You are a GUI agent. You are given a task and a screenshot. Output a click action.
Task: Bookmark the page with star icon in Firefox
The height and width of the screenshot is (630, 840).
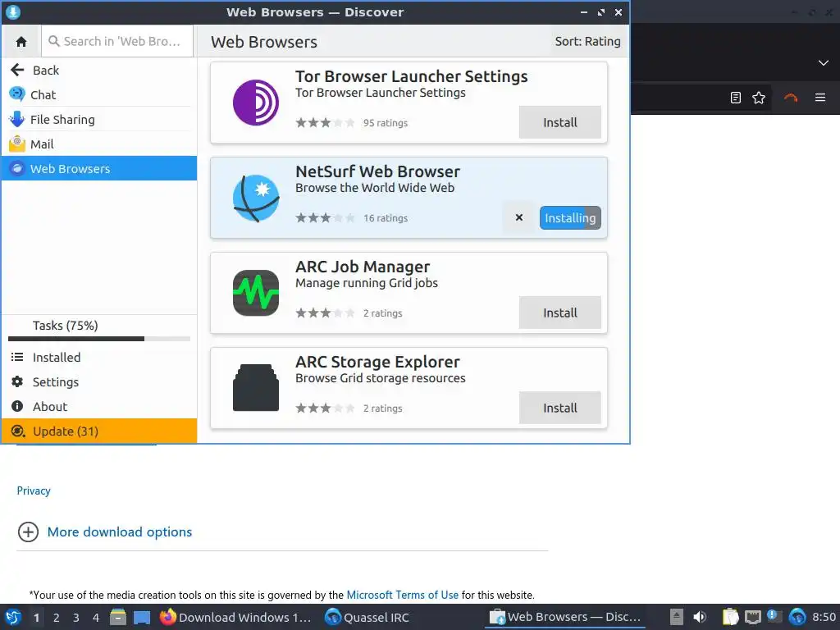759,98
